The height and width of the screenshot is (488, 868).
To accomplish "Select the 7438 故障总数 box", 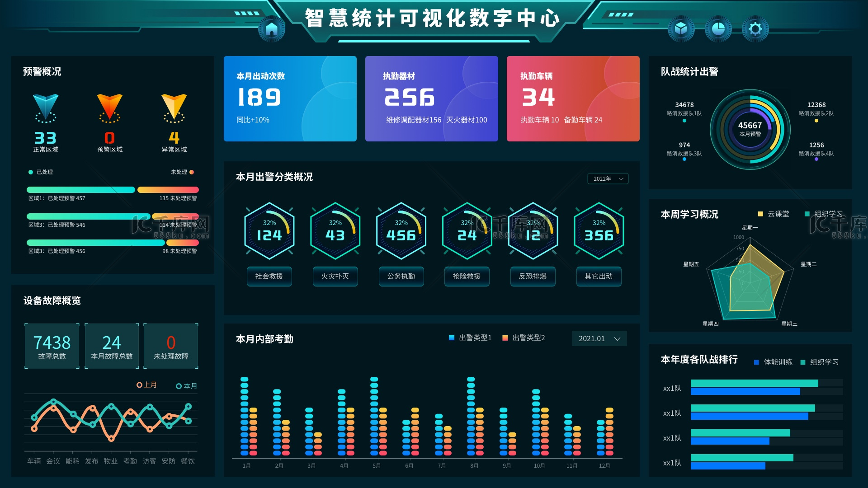I will pos(52,346).
